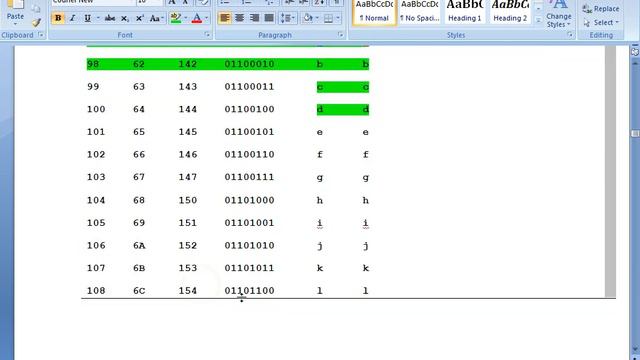
Task: Click the Shading paint bucket icon
Action: click(308, 18)
